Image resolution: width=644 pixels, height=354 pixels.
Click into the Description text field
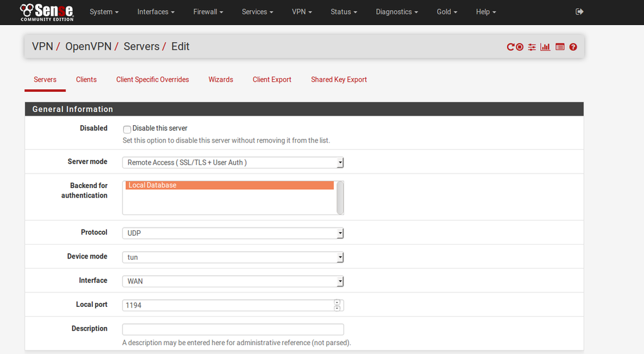(233, 329)
